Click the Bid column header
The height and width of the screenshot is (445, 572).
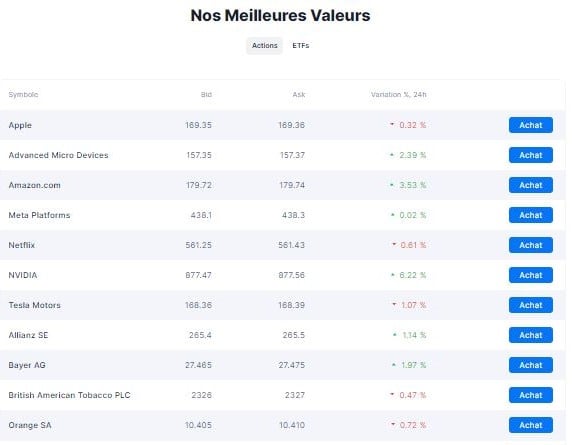206,94
